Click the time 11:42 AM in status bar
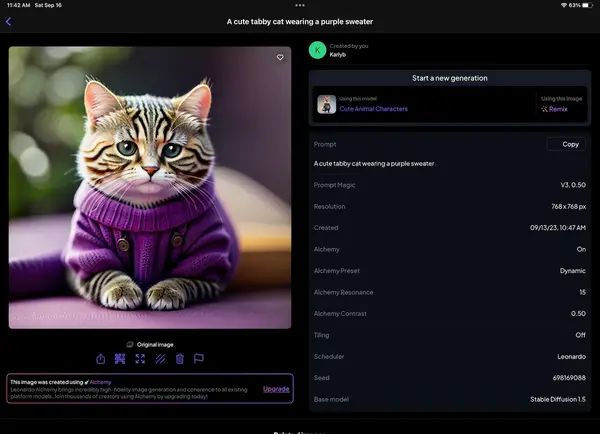Viewport: 600px width, 434px height. tap(18, 5)
